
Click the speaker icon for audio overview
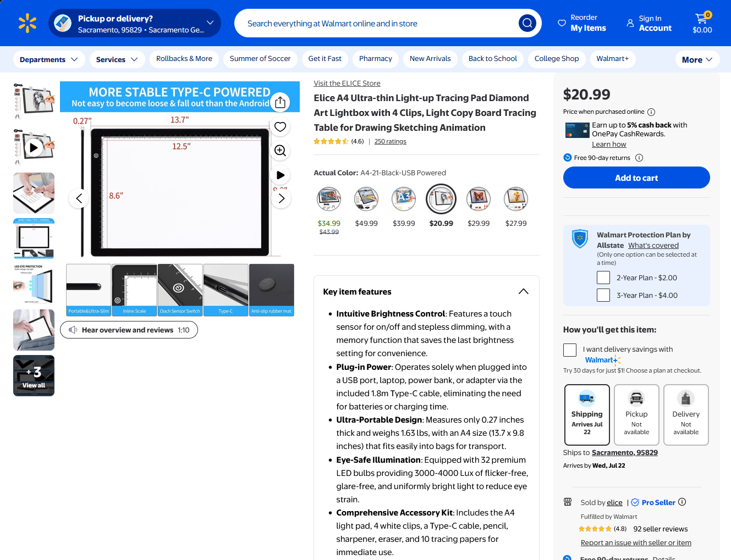point(73,330)
